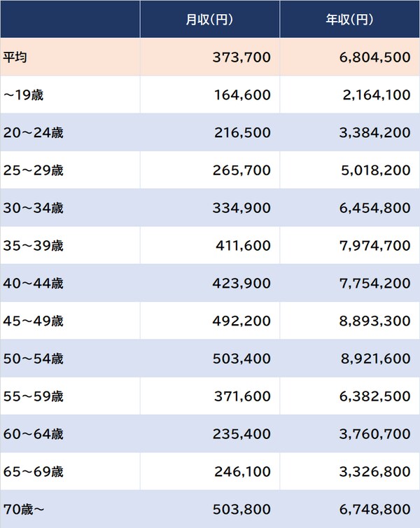Select the 334,900 monthly income value
Image resolution: width=420 pixels, height=528 pixels.
[x=241, y=209]
